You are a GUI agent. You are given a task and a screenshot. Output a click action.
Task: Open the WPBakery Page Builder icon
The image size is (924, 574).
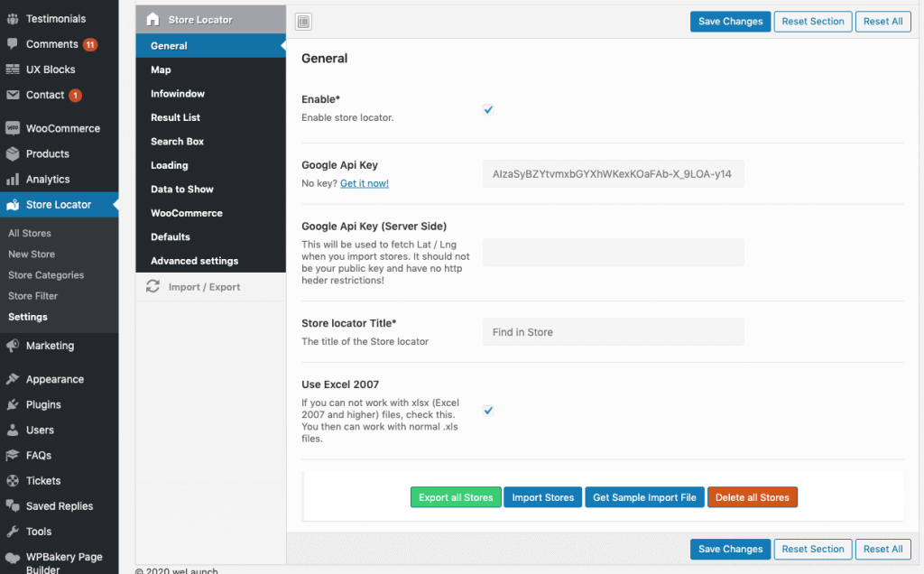click(x=13, y=557)
